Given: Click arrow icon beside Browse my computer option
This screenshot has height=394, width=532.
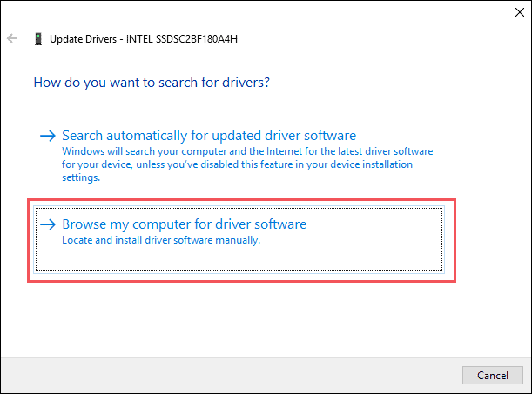Looking at the screenshot, I should [x=48, y=224].
